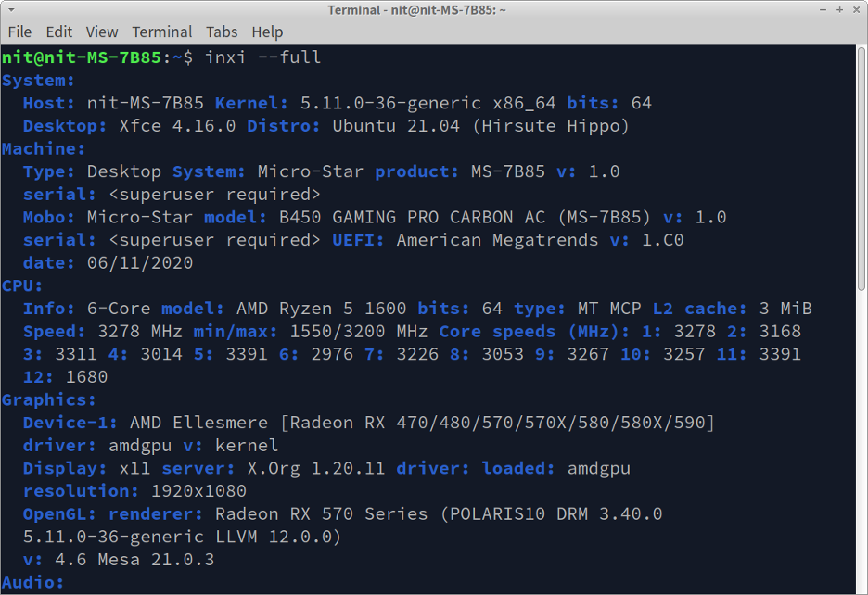Click the text '(Hirsute Hippo)'
Viewport: 868px width, 595px height.
click(551, 126)
